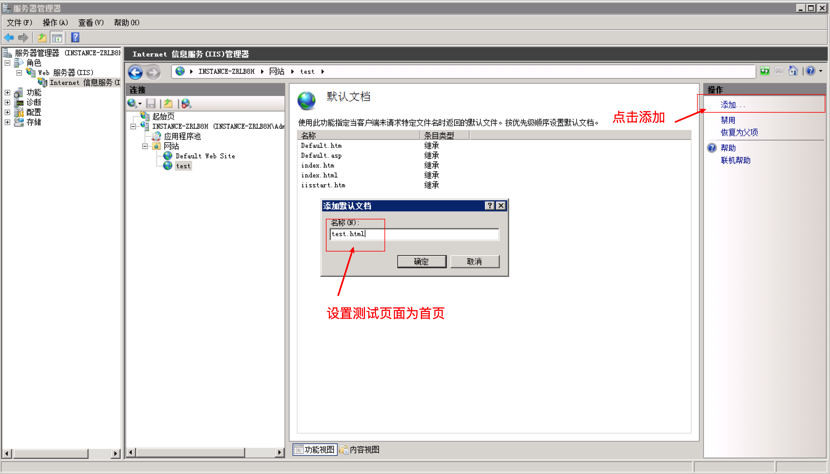Click the IIS Manager grey forward navigation button
830x474 pixels.
pyautogui.click(x=153, y=72)
